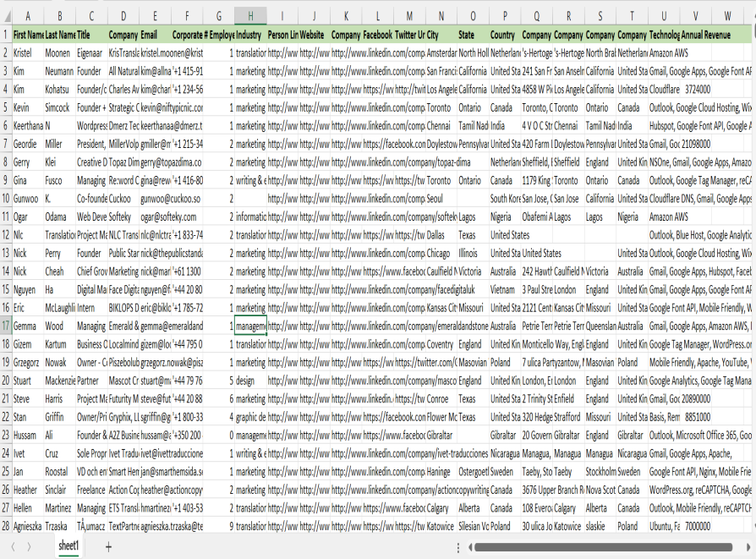Select the 'Cruz' last name cell

(x=60, y=453)
